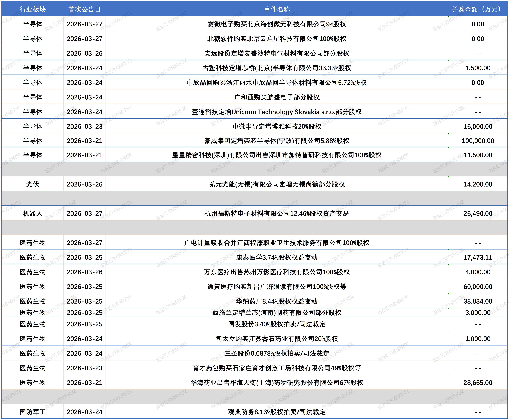Screen dimensions: 509x420
Task: Select event 中微半导定增博雅科技20%股权
Action: click(x=277, y=127)
